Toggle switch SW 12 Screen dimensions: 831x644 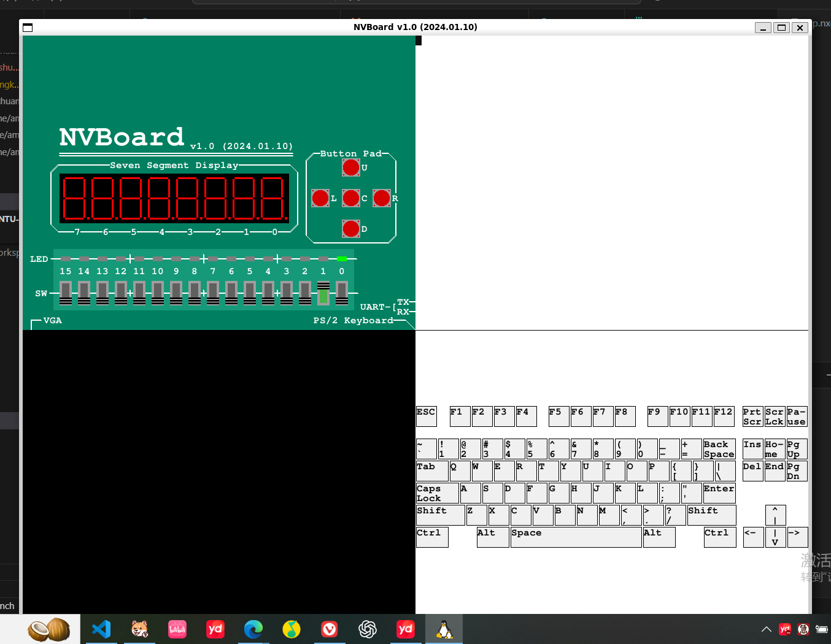(x=121, y=293)
